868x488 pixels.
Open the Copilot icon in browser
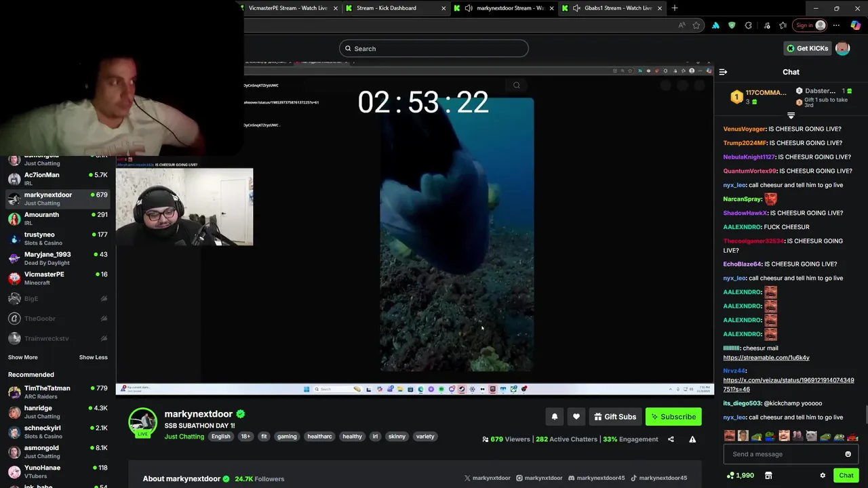[x=855, y=25]
